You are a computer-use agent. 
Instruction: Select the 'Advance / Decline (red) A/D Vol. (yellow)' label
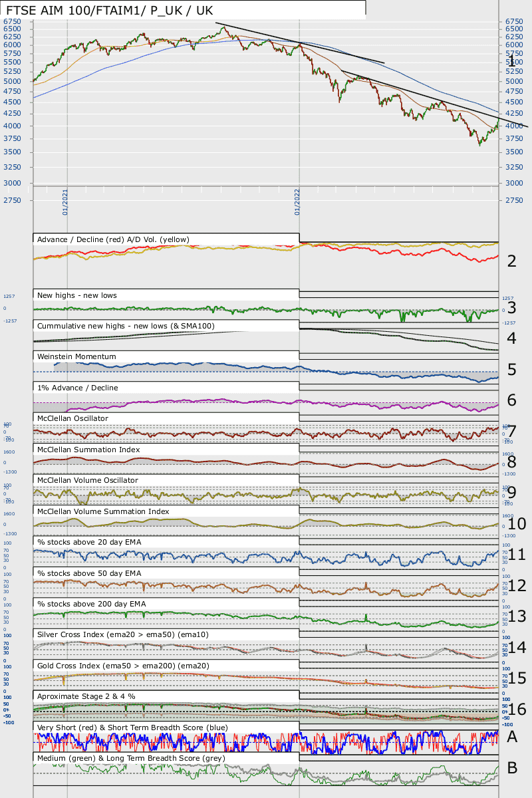(x=114, y=239)
